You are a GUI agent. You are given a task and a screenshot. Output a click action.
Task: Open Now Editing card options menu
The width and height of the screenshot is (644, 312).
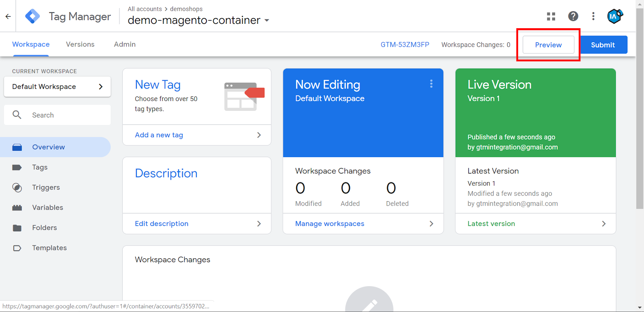click(431, 84)
